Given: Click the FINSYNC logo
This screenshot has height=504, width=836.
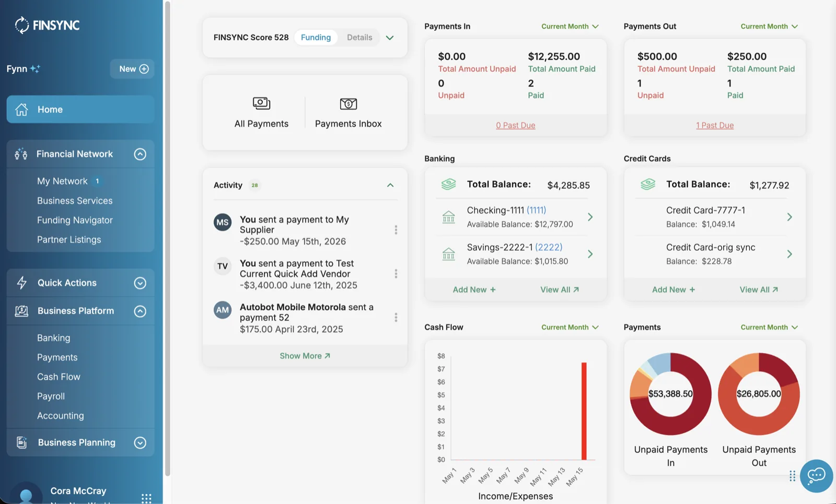Looking at the screenshot, I should (x=47, y=25).
